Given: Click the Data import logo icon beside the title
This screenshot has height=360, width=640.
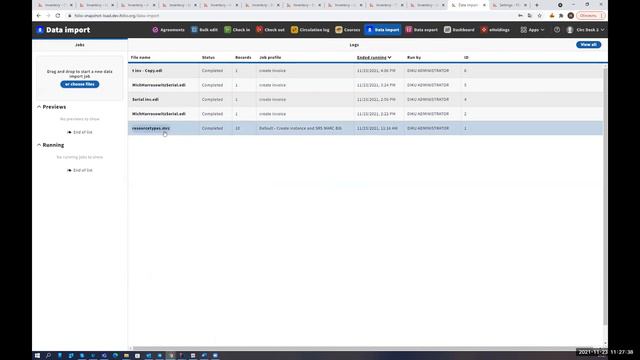Looking at the screenshot, I should click(x=40, y=30).
